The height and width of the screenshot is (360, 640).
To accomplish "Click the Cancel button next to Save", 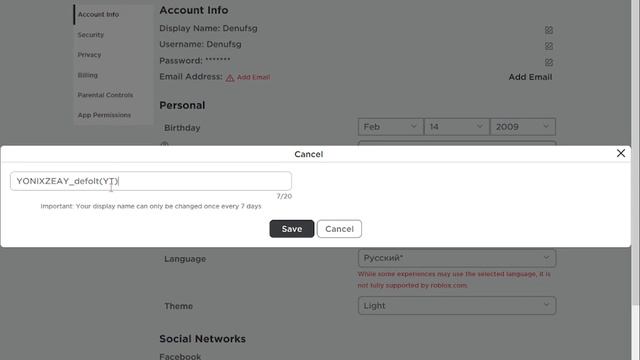I will pyautogui.click(x=339, y=229).
